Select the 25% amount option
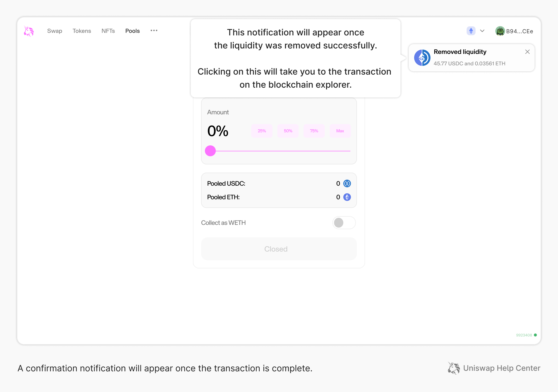 coord(261,131)
